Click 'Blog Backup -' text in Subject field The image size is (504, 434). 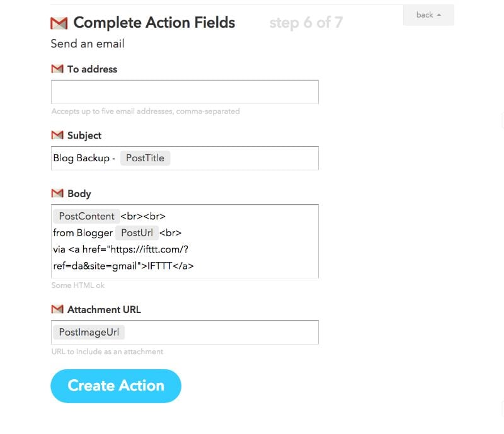[84, 158]
